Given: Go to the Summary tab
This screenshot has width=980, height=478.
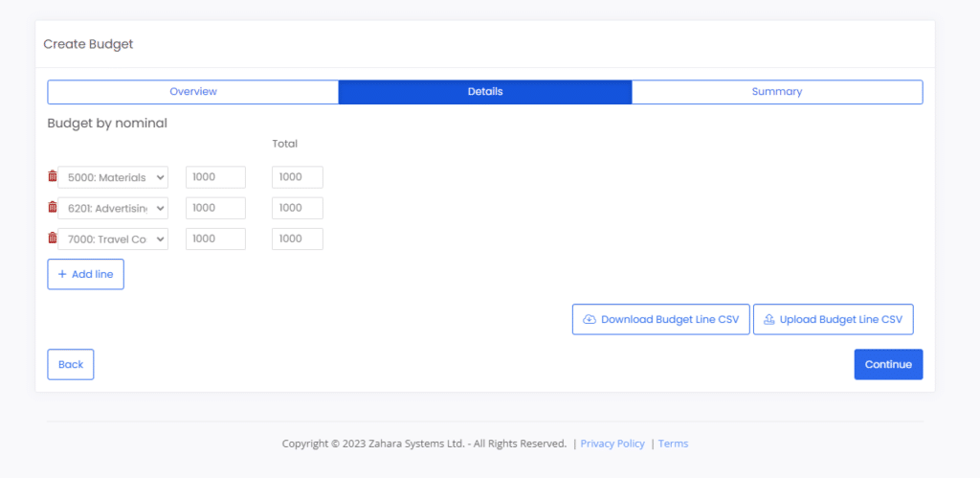Looking at the screenshot, I should 777,91.
